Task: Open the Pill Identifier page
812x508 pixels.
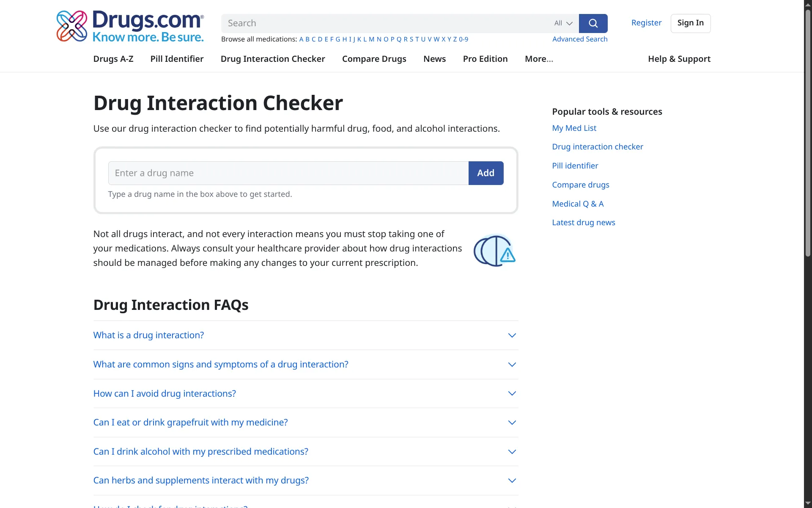Action: (x=177, y=59)
